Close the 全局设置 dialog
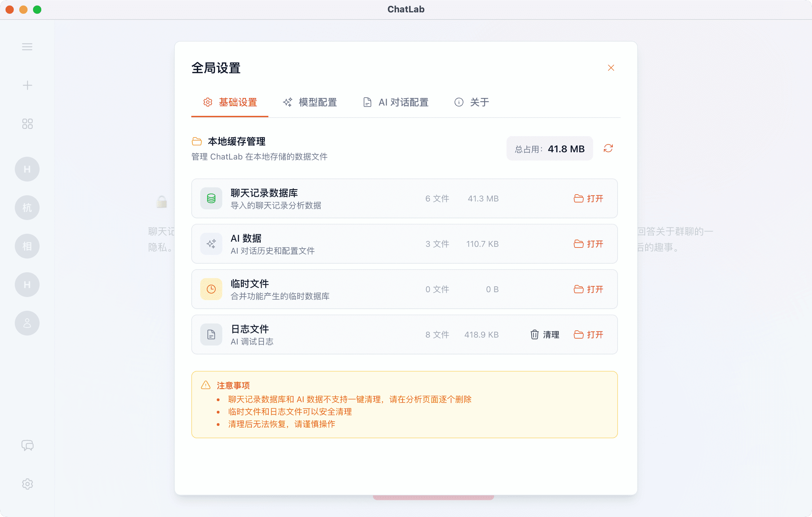The image size is (812, 517). coord(611,68)
